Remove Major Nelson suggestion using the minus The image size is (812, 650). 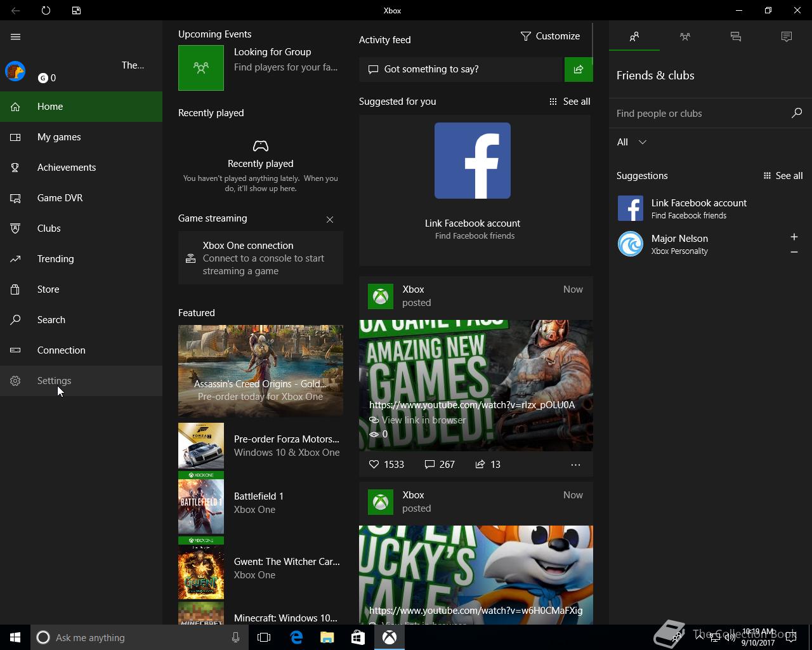tap(794, 252)
